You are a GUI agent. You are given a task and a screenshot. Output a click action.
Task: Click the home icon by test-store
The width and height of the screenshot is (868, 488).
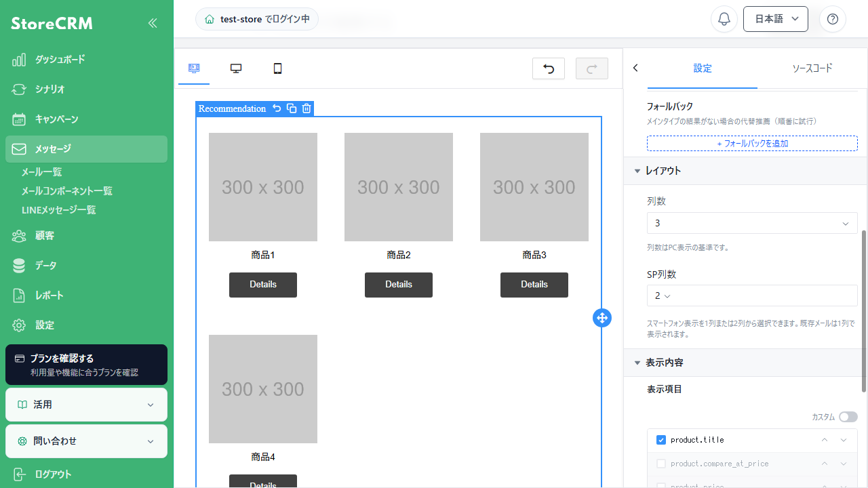[210, 19]
